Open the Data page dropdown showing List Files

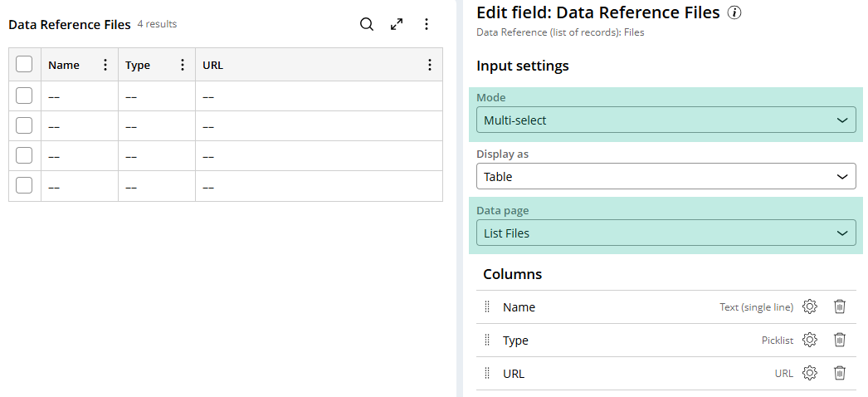pyautogui.click(x=666, y=233)
